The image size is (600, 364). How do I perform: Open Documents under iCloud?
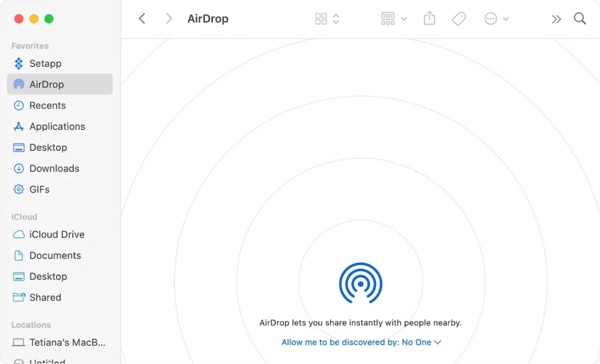click(x=60, y=255)
